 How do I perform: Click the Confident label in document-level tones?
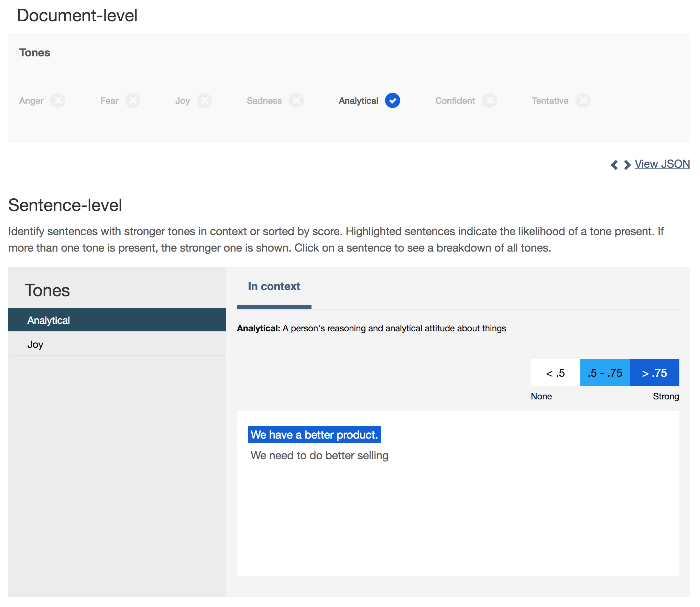click(455, 101)
